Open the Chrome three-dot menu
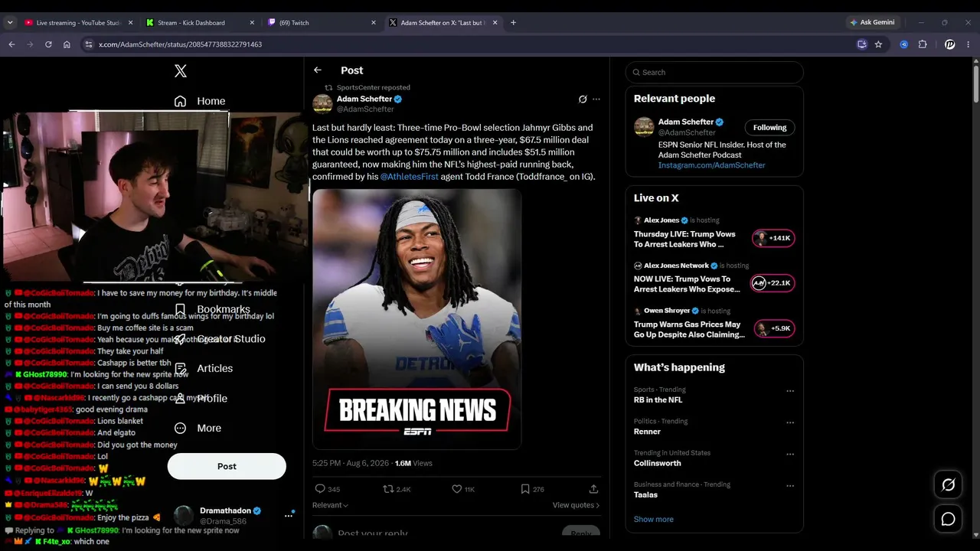Screen dimensions: 980x551 tap(969, 44)
